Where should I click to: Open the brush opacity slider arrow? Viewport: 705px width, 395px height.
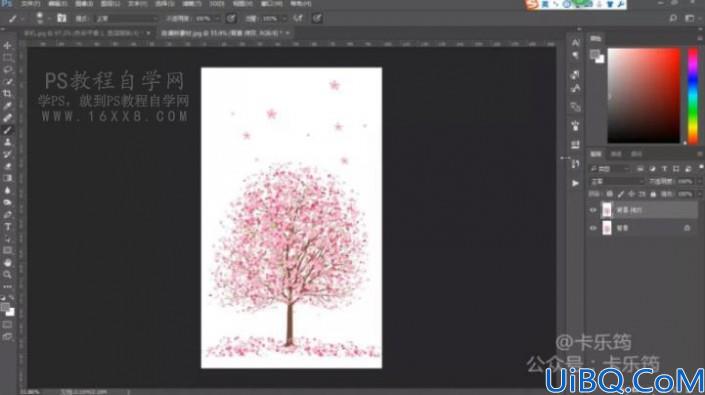(217, 19)
